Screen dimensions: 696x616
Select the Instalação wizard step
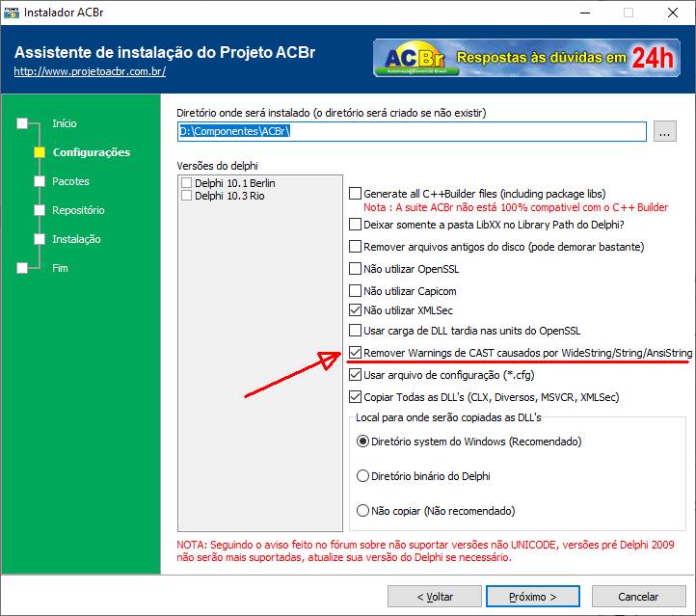point(76,239)
